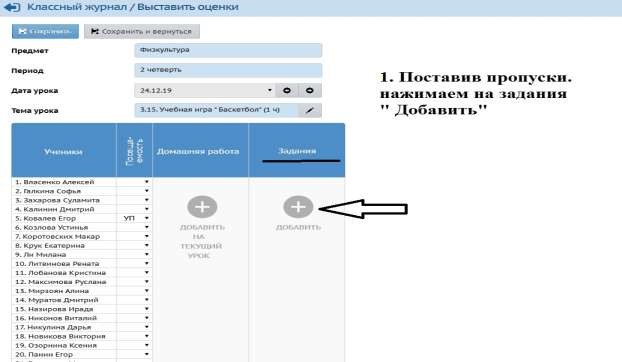Open attendance dropdown for Лобанова Кристина
Viewport: 622px width, 362px height.
(x=146, y=273)
